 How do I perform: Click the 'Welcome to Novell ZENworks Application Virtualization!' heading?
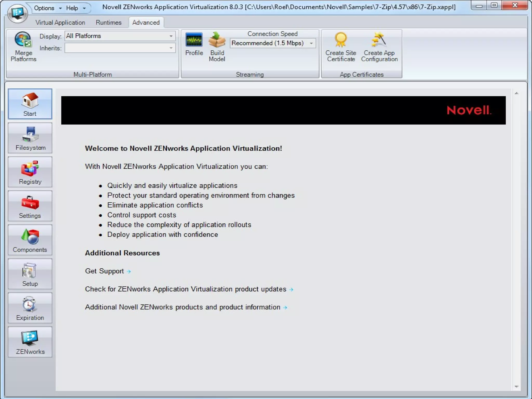(183, 148)
